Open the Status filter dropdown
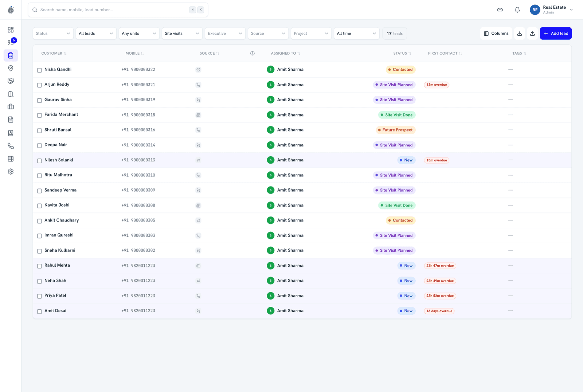The image size is (583, 392). [x=53, y=34]
